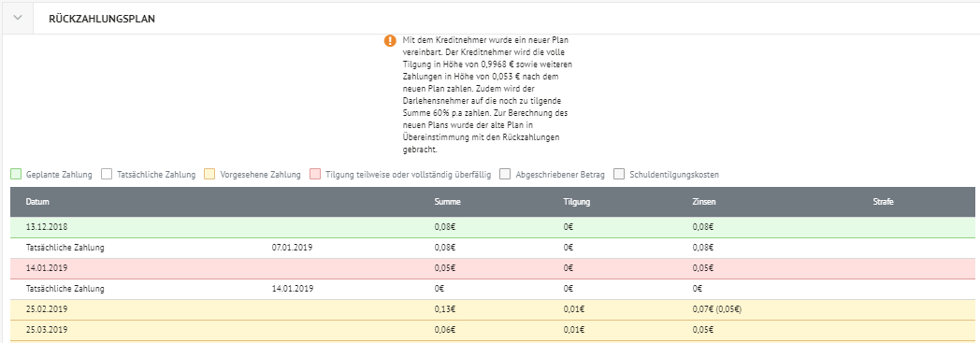Click the Datum column header
980x343 pixels.
pyautogui.click(x=37, y=202)
